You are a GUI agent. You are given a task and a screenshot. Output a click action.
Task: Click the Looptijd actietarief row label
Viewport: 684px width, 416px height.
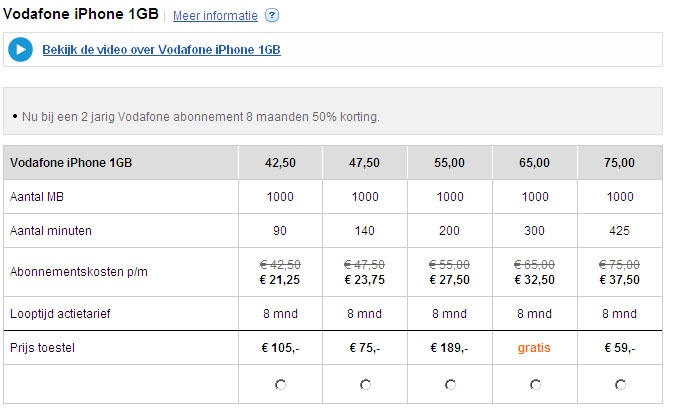point(62,314)
